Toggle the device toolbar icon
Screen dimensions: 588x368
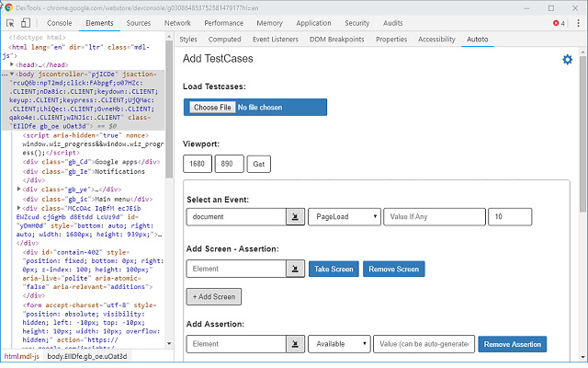tap(26, 23)
